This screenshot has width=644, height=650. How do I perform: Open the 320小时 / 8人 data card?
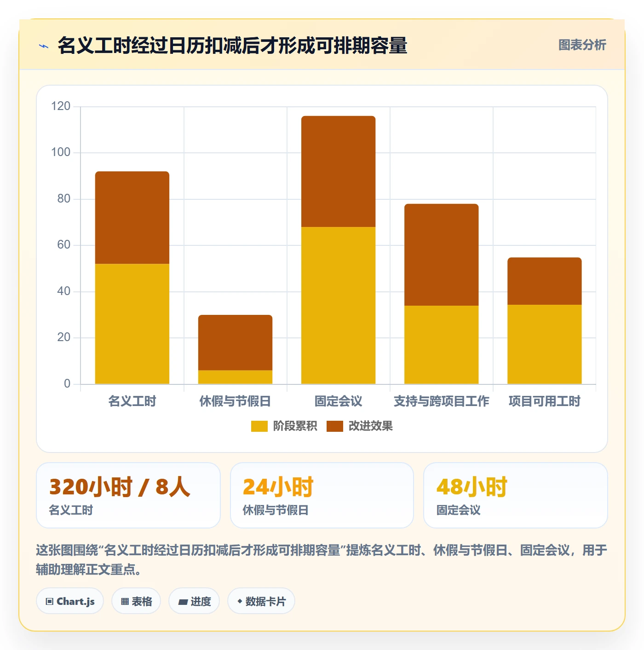[128, 495]
